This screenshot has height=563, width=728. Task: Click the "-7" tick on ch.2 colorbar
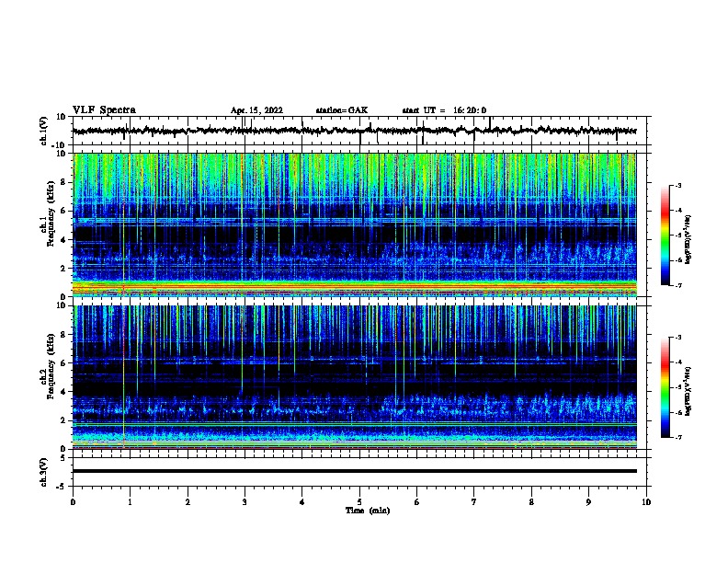(678, 438)
